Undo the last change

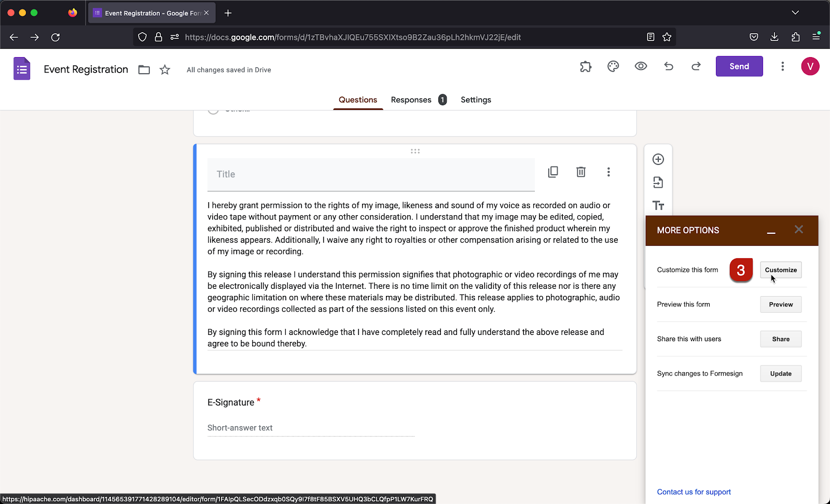(669, 66)
